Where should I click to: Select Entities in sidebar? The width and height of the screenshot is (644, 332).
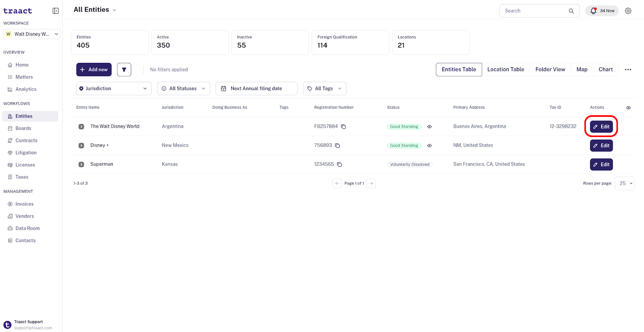[x=30, y=116]
